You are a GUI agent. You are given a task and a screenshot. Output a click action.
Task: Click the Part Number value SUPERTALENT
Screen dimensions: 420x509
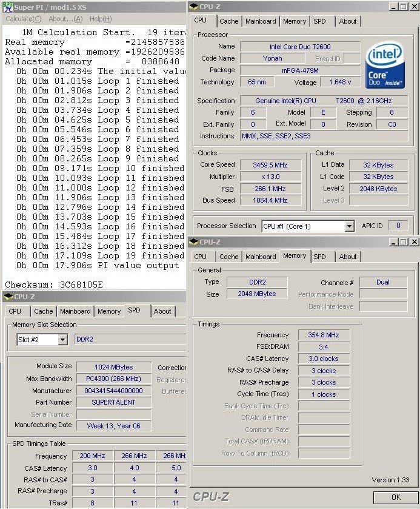click(x=114, y=402)
